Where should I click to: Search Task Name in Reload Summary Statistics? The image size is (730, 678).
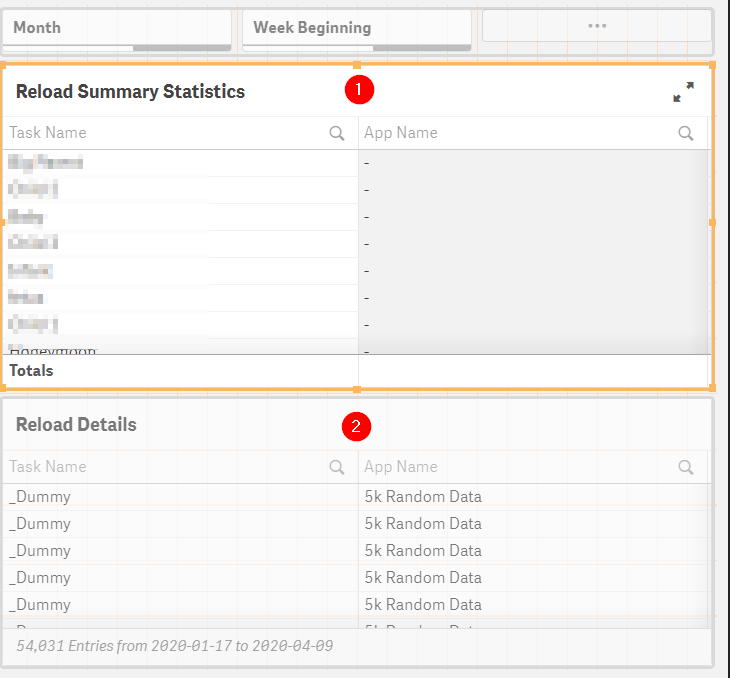tap(337, 133)
